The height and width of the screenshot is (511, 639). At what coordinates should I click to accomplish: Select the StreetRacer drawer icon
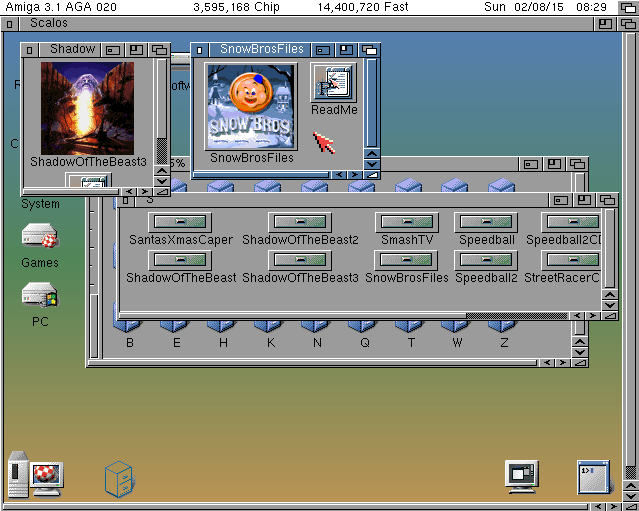tap(571, 260)
